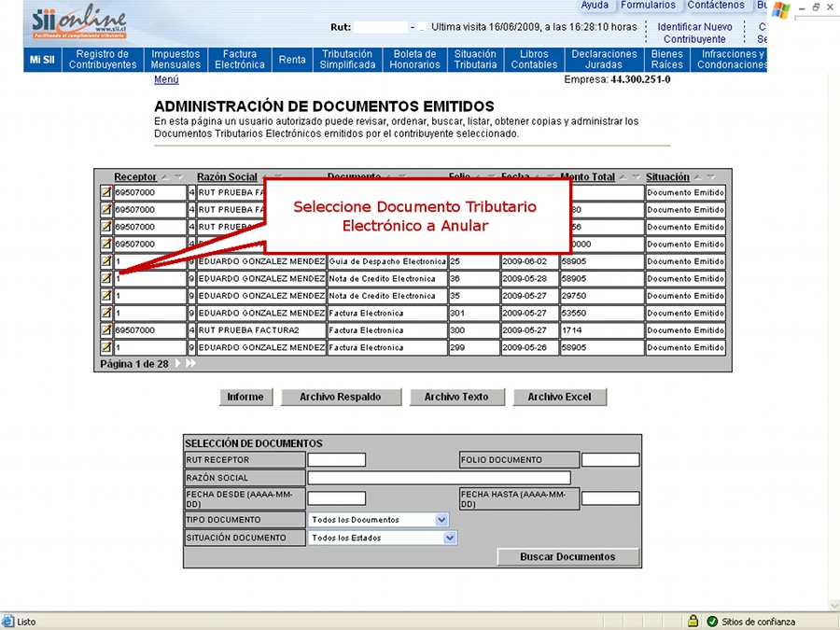
Task: Follow the Menú link
Action: [x=166, y=79]
